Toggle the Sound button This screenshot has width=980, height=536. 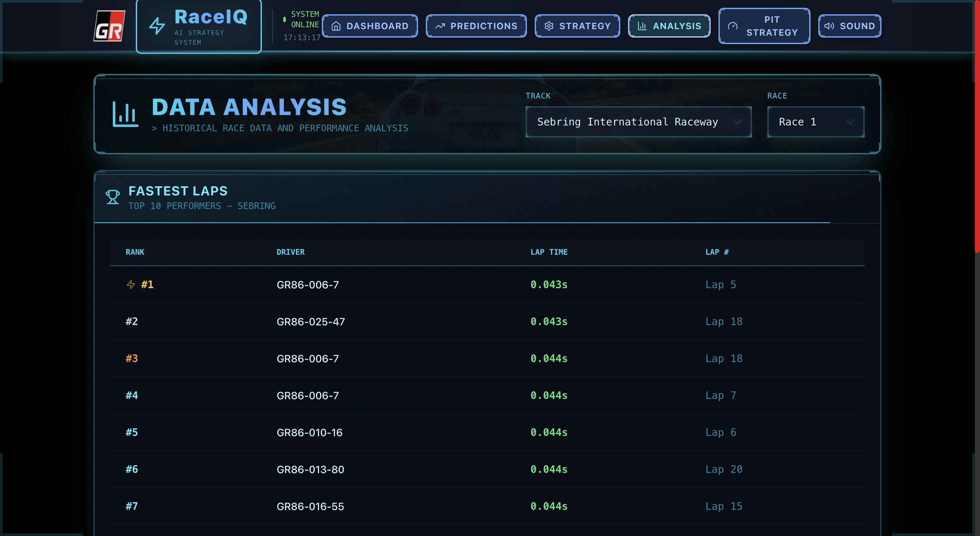pos(849,26)
